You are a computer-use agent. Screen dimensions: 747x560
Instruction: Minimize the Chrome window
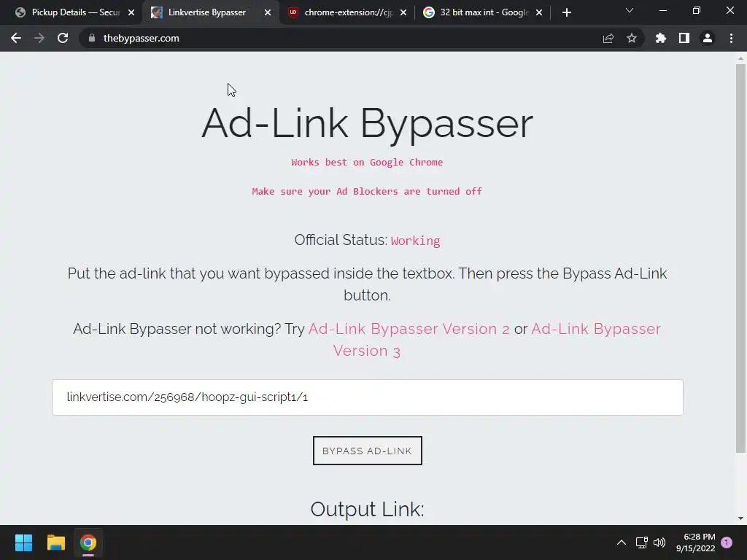click(662, 10)
